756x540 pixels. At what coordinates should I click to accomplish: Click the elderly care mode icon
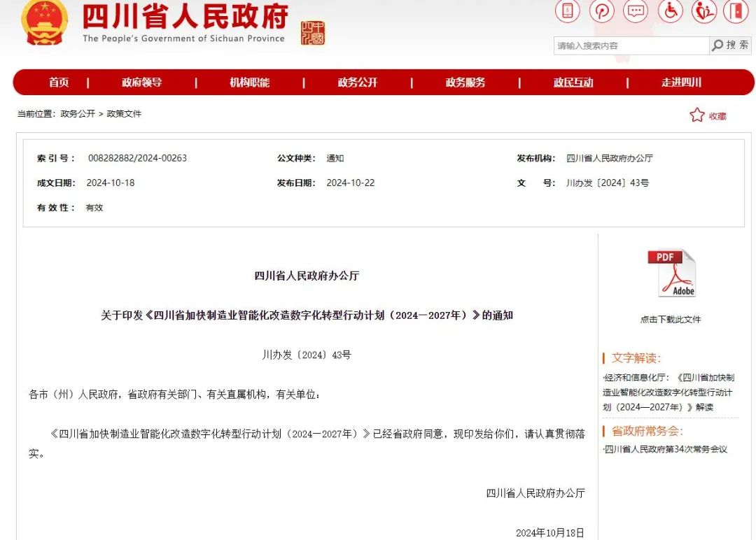(x=704, y=10)
